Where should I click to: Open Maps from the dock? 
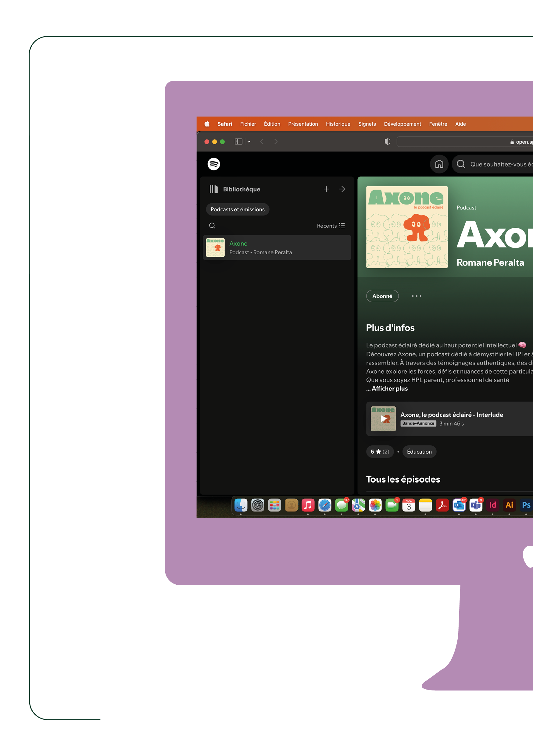[358, 505]
